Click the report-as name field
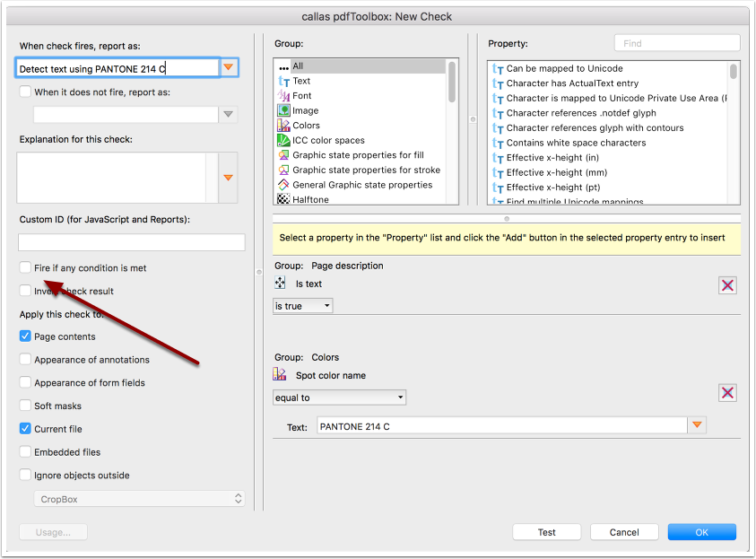The image size is (756, 559). (117, 68)
